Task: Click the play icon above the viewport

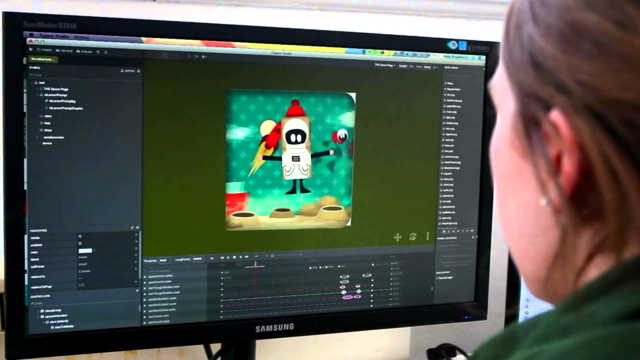Action: 197,56
